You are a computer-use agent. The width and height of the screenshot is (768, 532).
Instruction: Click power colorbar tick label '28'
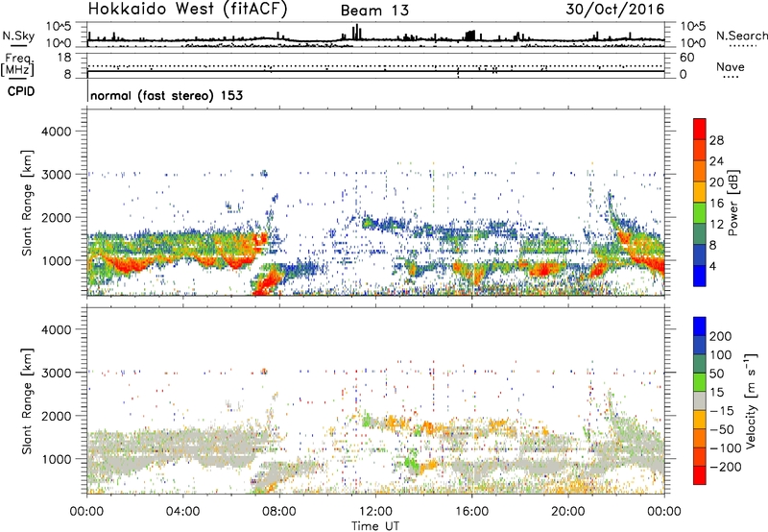pyautogui.click(x=716, y=140)
